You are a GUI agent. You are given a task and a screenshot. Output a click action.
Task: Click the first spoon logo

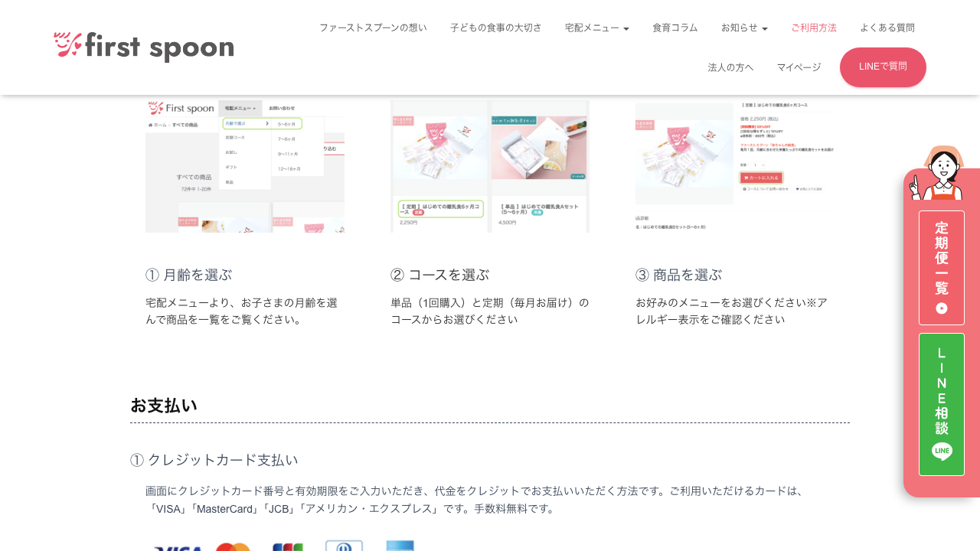coord(144,47)
